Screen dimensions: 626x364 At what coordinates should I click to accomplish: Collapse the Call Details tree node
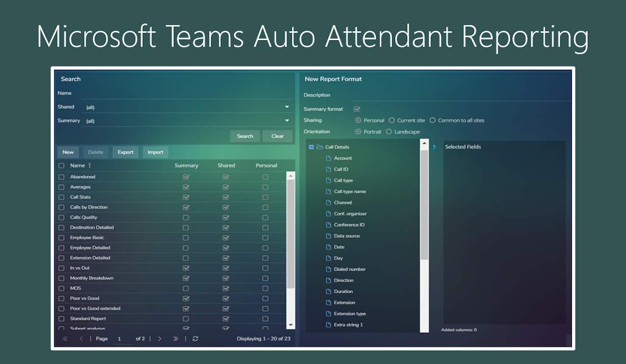click(x=310, y=147)
